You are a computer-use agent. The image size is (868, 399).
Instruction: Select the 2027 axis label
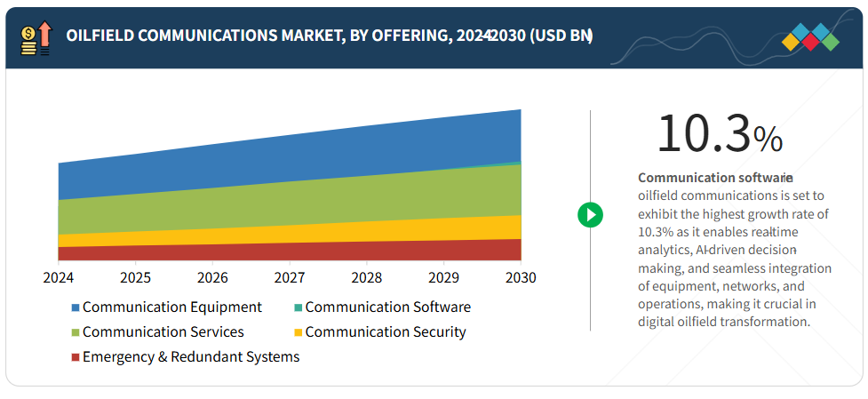click(x=290, y=277)
